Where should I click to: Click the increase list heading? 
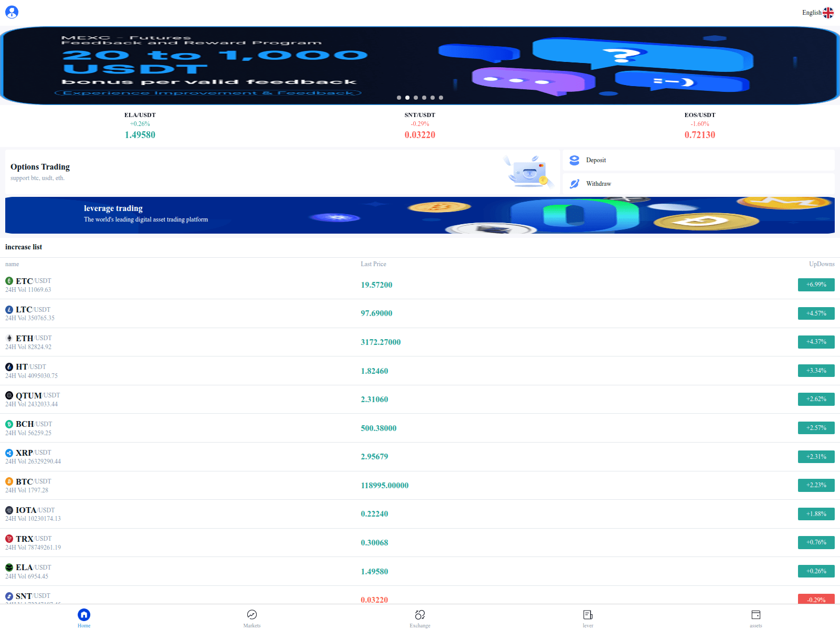(x=24, y=247)
